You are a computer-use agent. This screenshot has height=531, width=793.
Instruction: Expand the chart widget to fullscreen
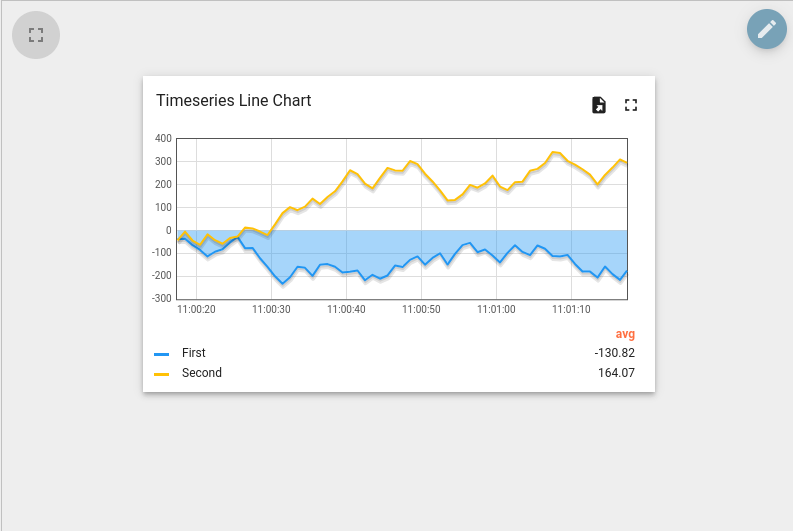click(x=631, y=105)
